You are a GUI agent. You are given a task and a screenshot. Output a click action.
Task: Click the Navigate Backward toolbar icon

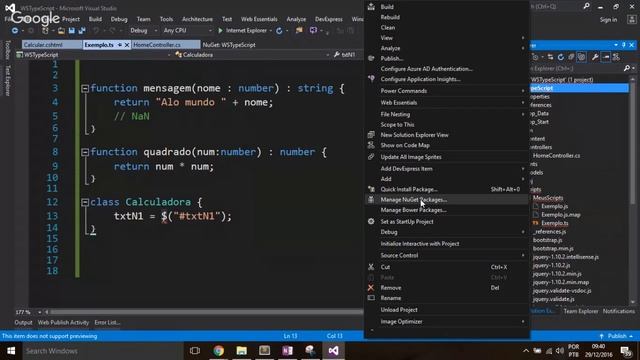pos(15,31)
